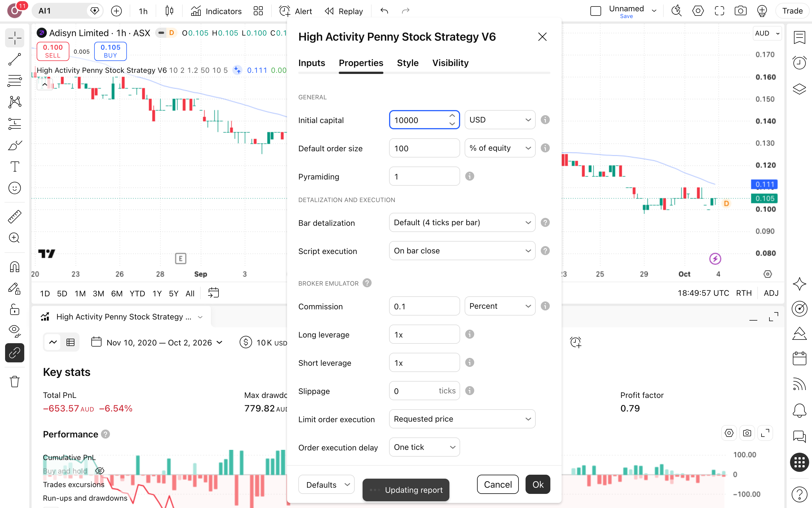Open initial capital currency USD dropdown
The width and height of the screenshot is (812, 508).
[500, 120]
